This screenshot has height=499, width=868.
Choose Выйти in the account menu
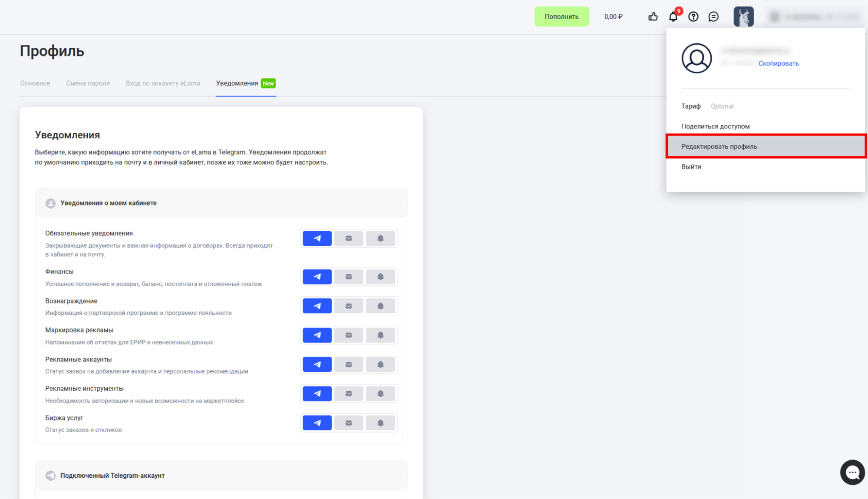pyautogui.click(x=691, y=167)
